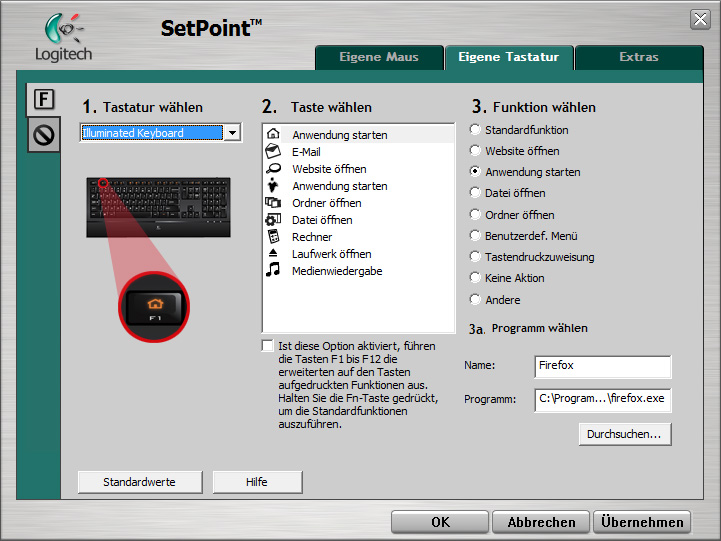Click the Illuminated Keyboard picture
The image size is (721, 541).
(158, 207)
